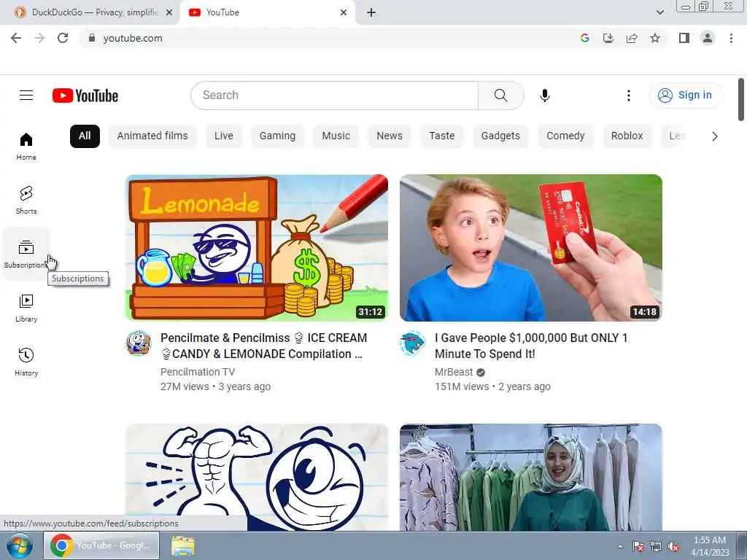Close the DuckDuckGo tab
Viewport: 747px width, 560px height.
tap(169, 12)
